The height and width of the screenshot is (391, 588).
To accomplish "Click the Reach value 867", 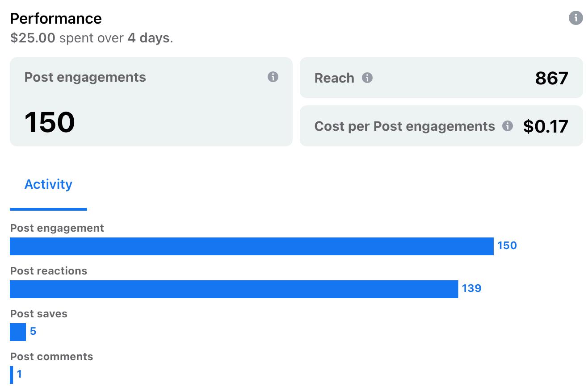I will [x=551, y=79].
